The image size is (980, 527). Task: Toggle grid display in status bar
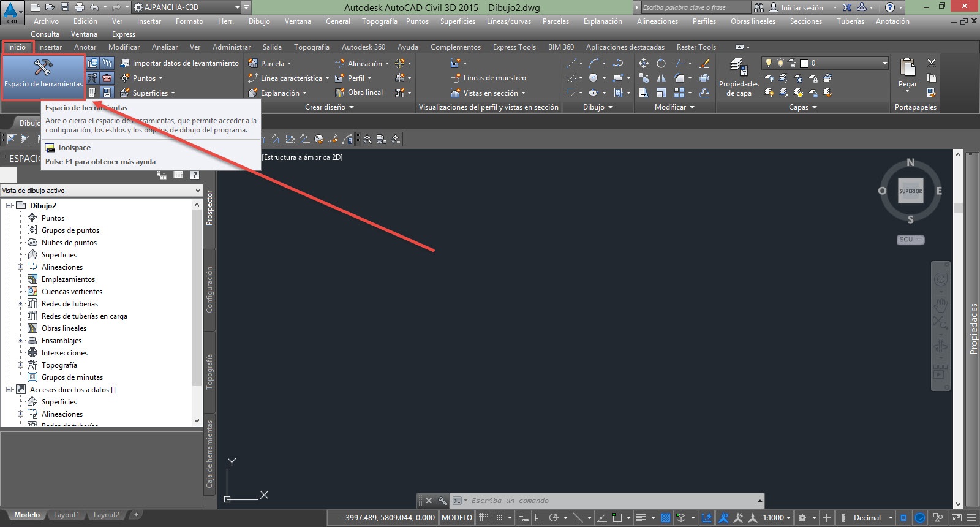483,518
